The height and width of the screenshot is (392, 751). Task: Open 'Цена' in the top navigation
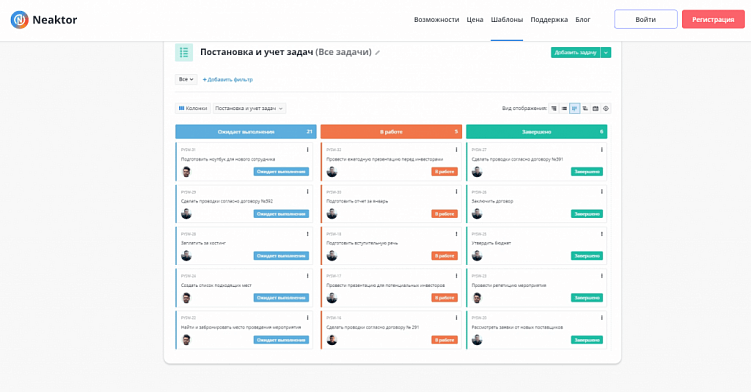pyautogui.click(x=475, y=20)
